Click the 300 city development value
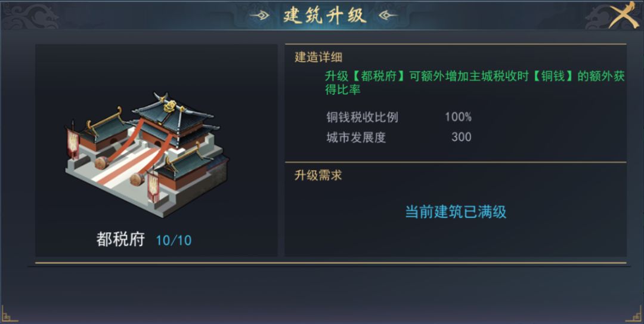Image resolution: width=644 pixels, height=324 pixels. pos(461,137)
